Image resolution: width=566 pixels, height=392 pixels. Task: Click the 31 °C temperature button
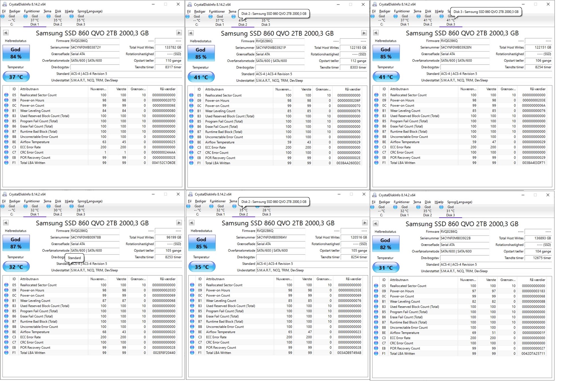point(385,267)
